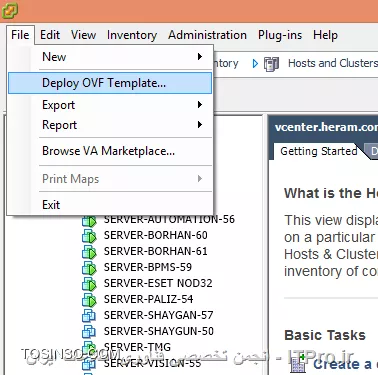Select the SERVER-VISION-55 VM icon
The height and width of the screenshot is (375, 378).
[89, 363]
